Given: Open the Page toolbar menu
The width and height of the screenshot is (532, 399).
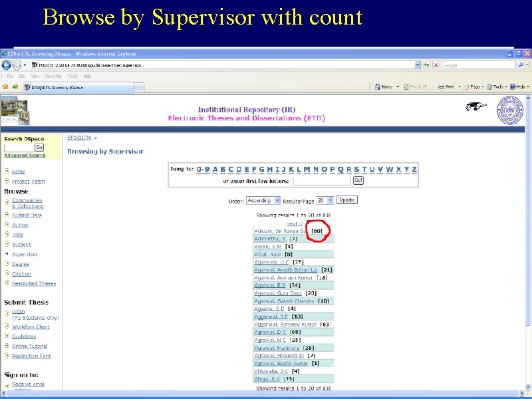Looking at the screenshot, I should [473, 87].
